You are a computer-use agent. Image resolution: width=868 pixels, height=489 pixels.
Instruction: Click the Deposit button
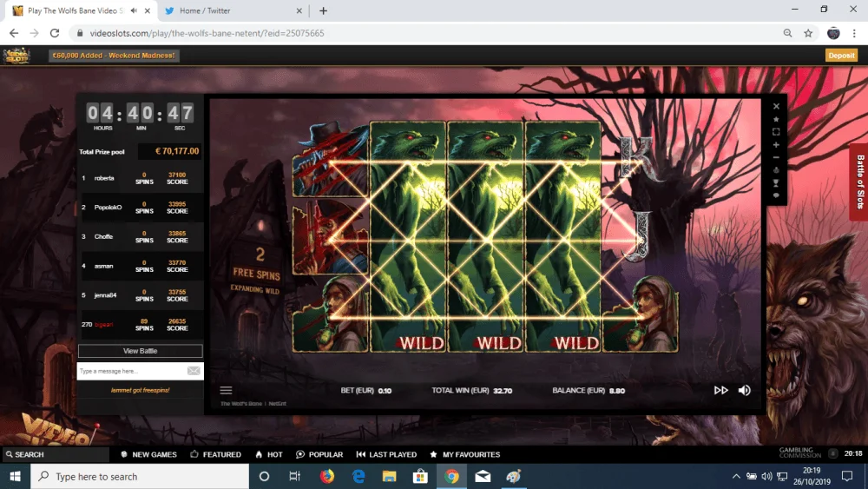[x=841, y=56]
